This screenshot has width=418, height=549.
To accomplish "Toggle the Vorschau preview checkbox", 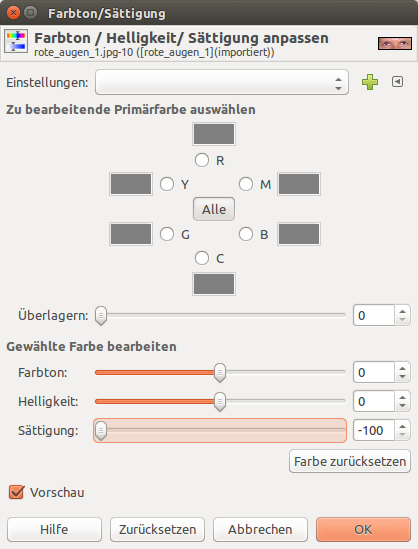I will coord(16,492).
